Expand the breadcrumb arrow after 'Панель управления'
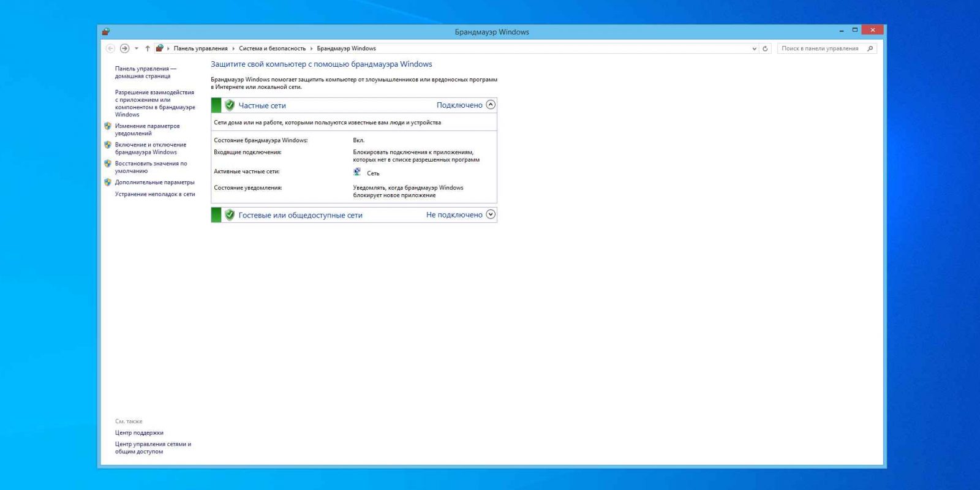The image size is (980, 490). pyautogui.click(x=233, y=48)
